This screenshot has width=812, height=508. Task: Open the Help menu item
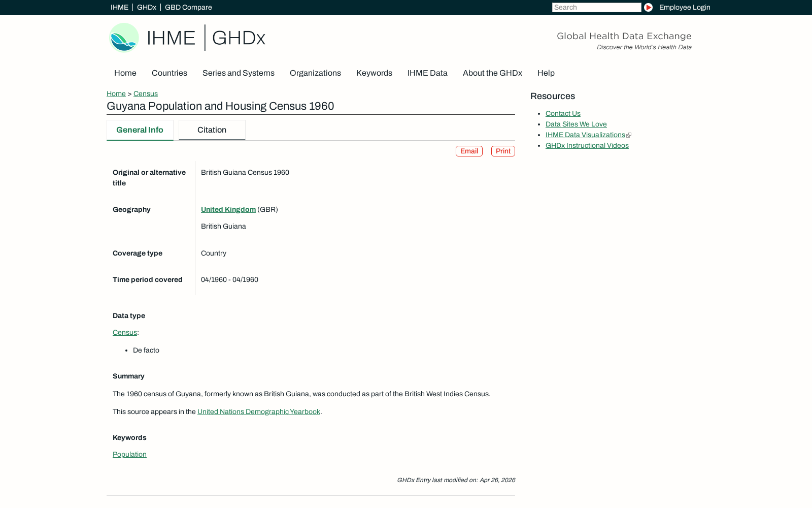(546, 73)
